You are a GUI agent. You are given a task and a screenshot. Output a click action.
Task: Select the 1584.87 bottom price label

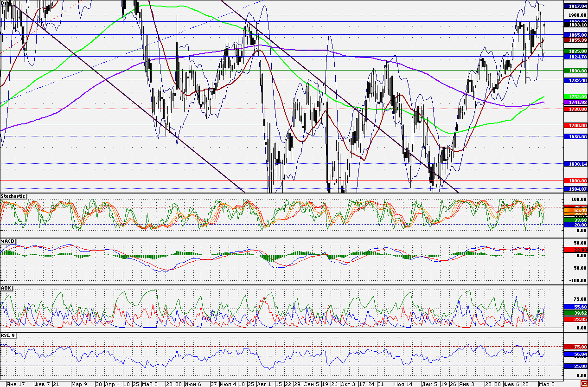(575, 189)
